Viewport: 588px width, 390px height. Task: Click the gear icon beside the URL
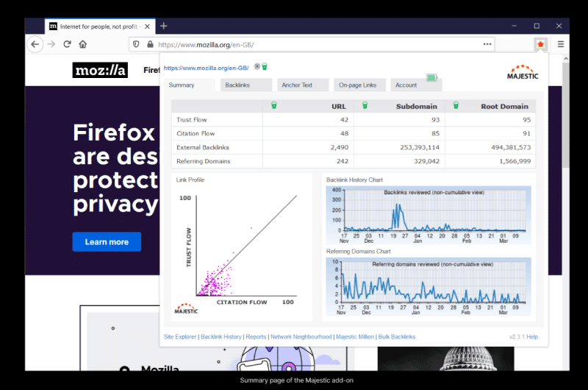[257, 66]
